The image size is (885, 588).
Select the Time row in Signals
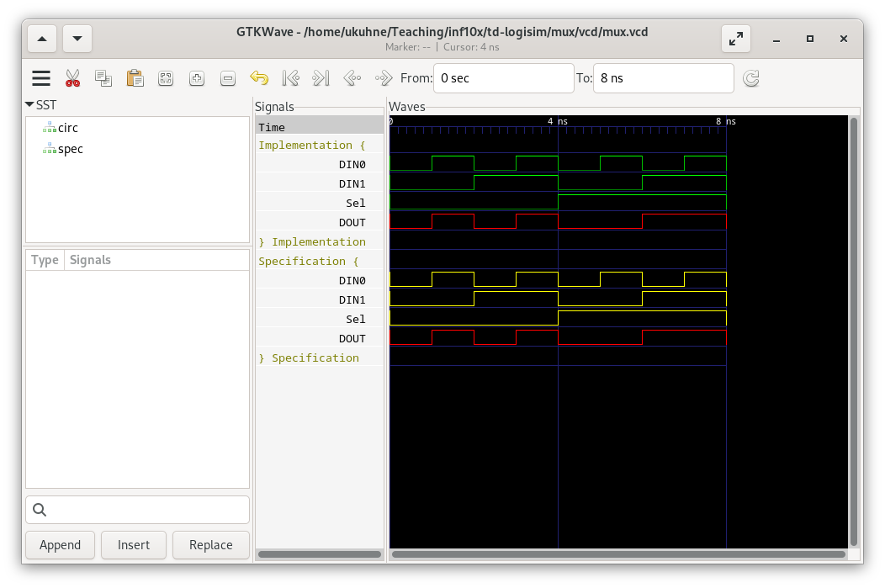pyautogui.click(x=320, y=127)
